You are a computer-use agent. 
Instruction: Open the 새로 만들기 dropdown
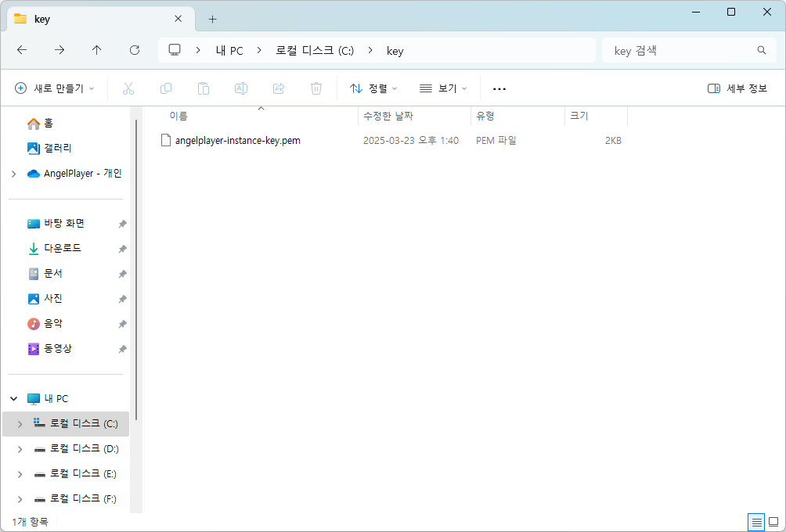coord(55,88)
